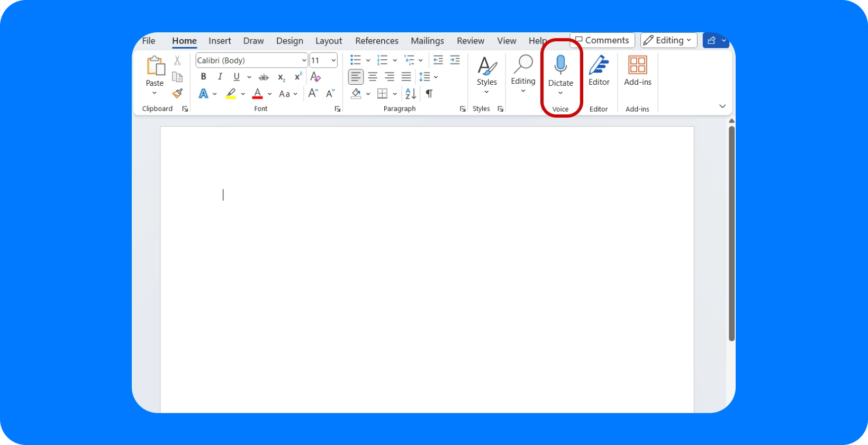Open the File menu
The height and width of the screenshot is (445, 868).
[x=149, y=41]
